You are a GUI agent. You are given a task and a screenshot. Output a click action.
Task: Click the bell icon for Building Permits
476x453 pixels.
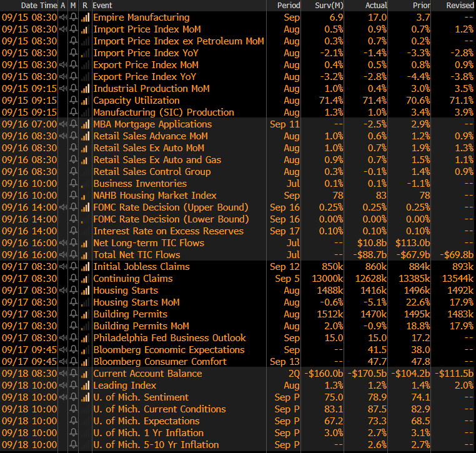pos(73,314)
